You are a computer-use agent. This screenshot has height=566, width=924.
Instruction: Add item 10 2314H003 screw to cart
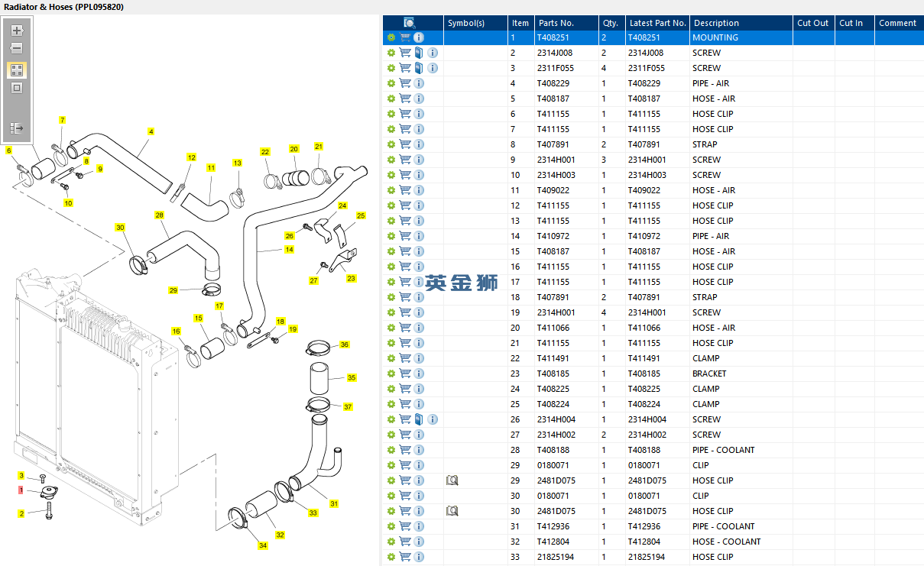click(x=405, y=175)
